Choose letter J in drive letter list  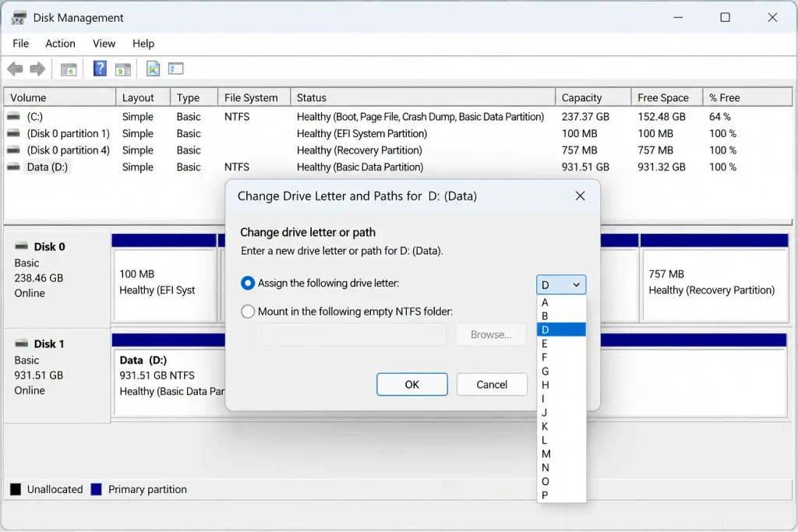561,413
